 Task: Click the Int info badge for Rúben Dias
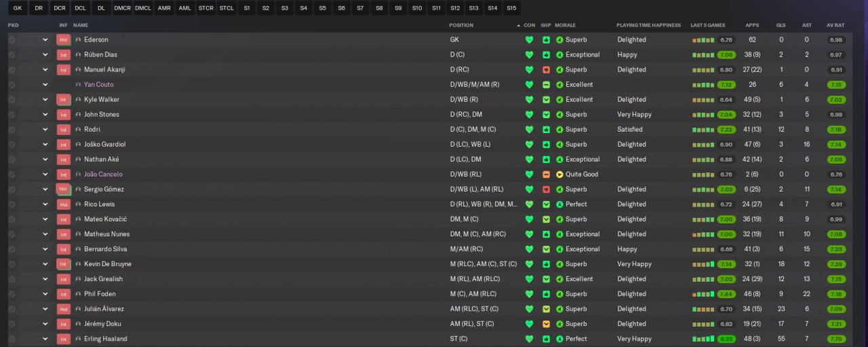[64, 55]
